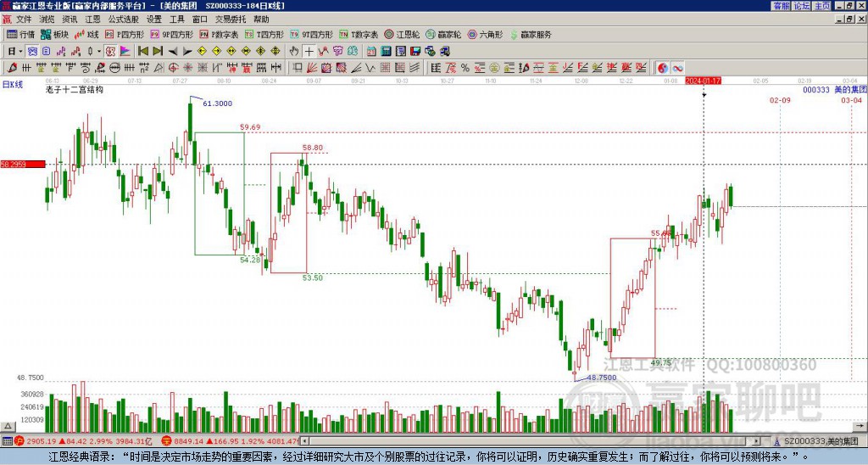The width and height of the screenshot is (868, 465).
Task: Open the 公式选股 menu
Action: click(124, 20)
